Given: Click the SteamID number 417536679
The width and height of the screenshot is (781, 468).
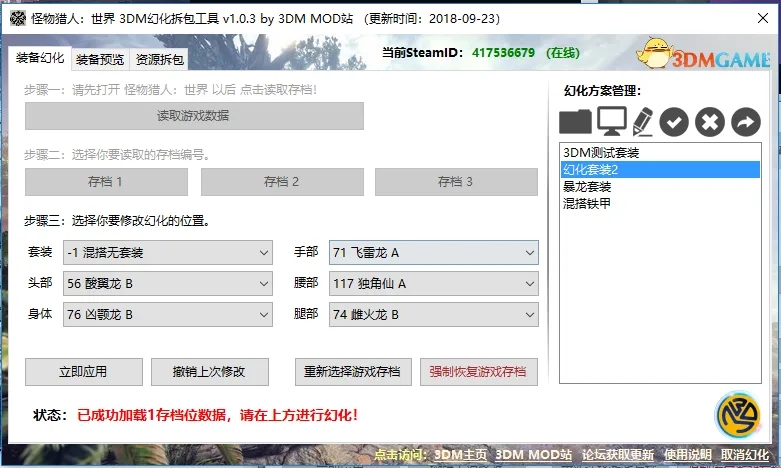Looking at the screenshot, I should [x=503, y=53].
